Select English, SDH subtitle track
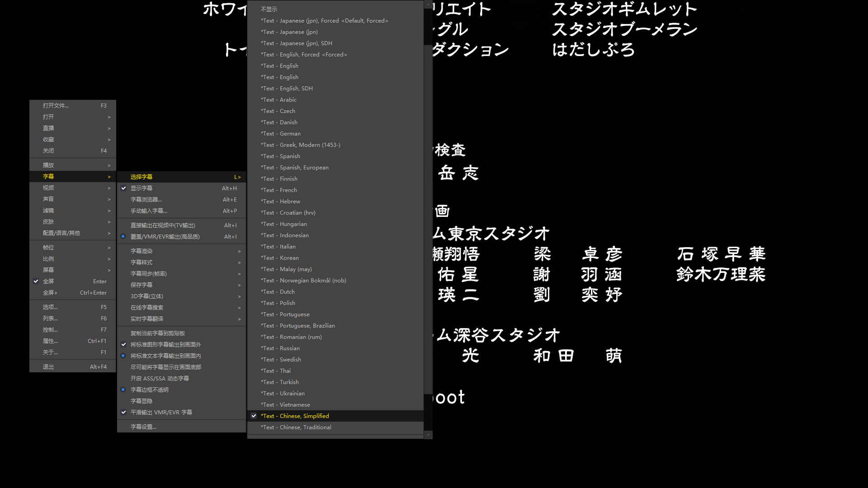The width and height of the screenshot is (868, 488). coord(335,88)
